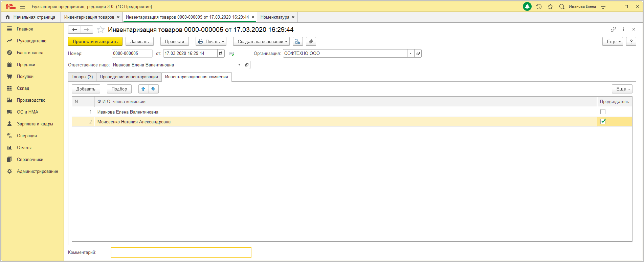This screenshot has height=262, width=644.
Task: Switch to the Инвентаризация товаров list tab
Action: (89, 17)
